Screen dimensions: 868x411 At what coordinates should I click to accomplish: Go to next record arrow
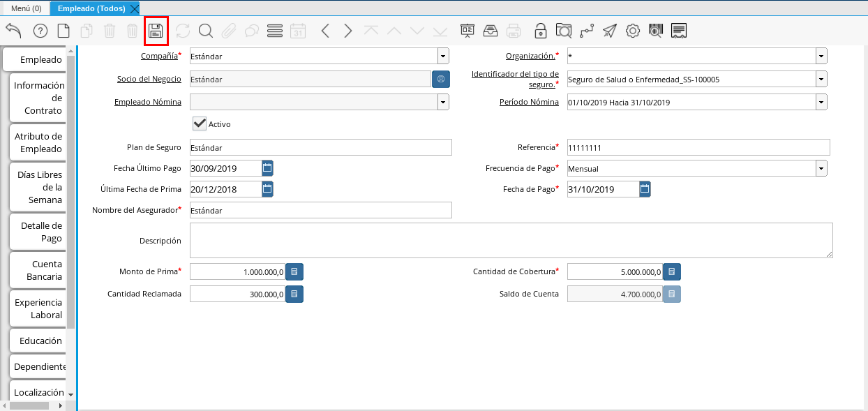point(348,31)
